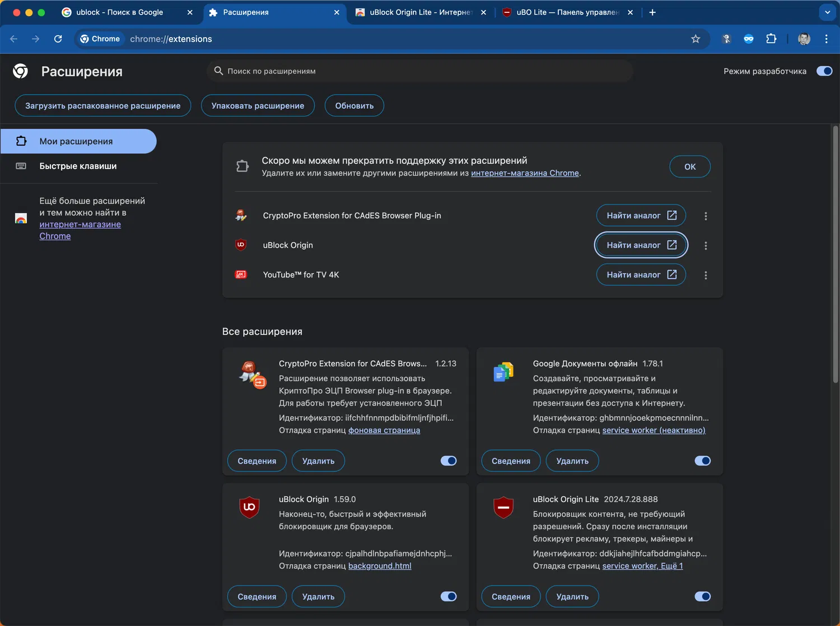Open 'Сведения' for uBlock Origin Lite
Screen dimensions: 840x626
coord(511,596)
